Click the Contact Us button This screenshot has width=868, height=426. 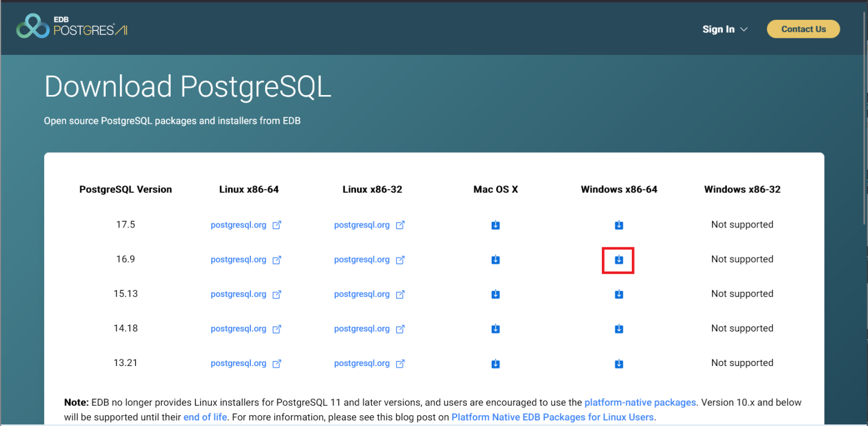(x=803, y=29)
